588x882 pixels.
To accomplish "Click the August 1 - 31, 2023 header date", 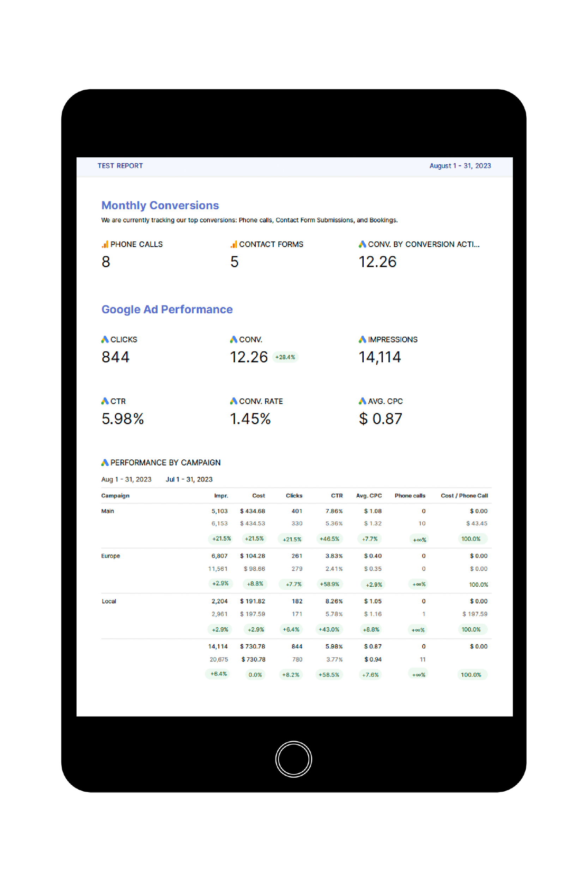I will tap(460, 166).
